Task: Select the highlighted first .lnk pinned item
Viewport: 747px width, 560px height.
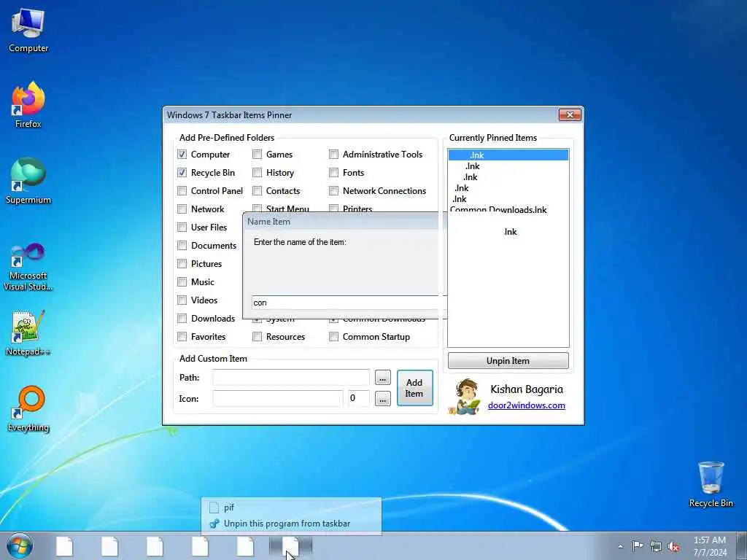Action: click(508, 155)
